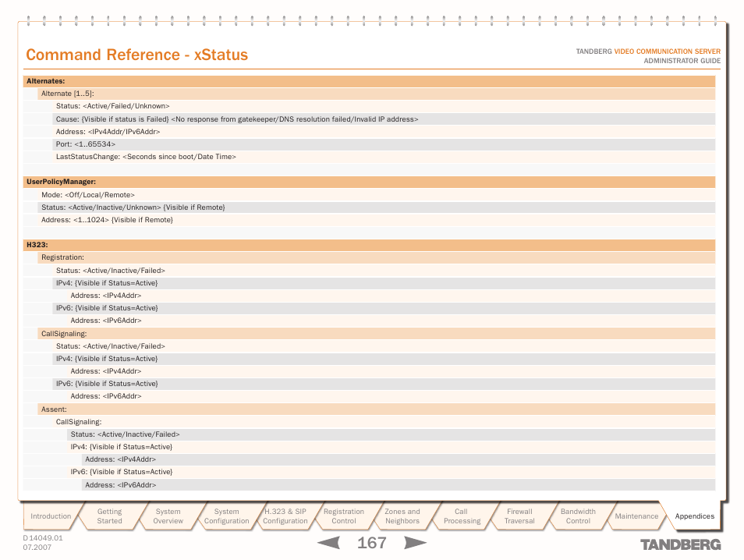Viewport: 744px width, 560px height.
Task: Select the Appendices tab
Action: pos(694,516)
